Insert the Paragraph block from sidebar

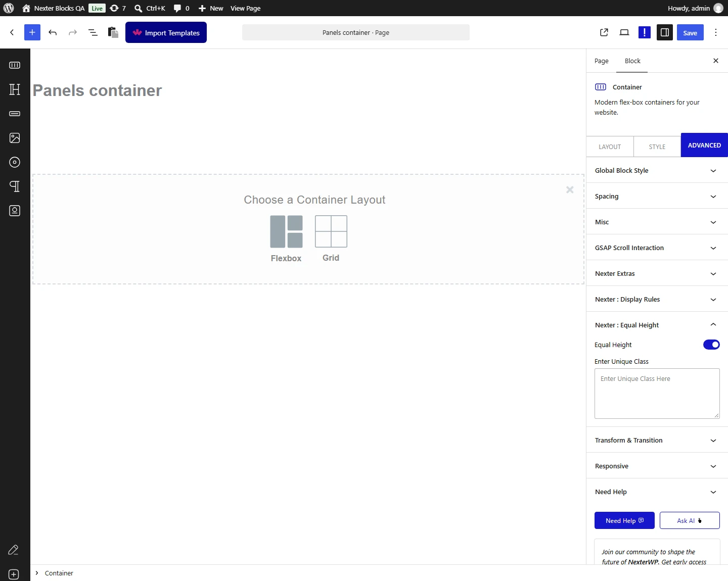click(15, 186)
